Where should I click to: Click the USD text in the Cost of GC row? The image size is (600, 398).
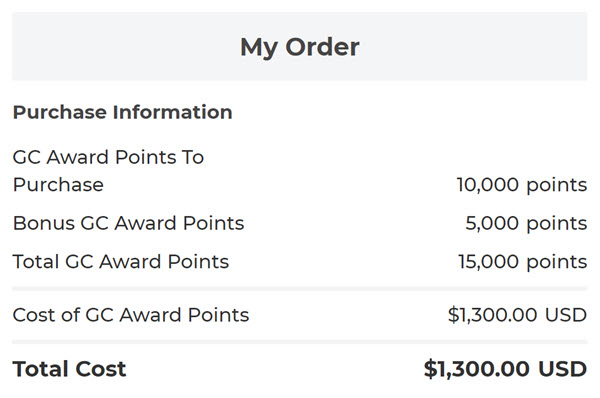tap(566, 315)
